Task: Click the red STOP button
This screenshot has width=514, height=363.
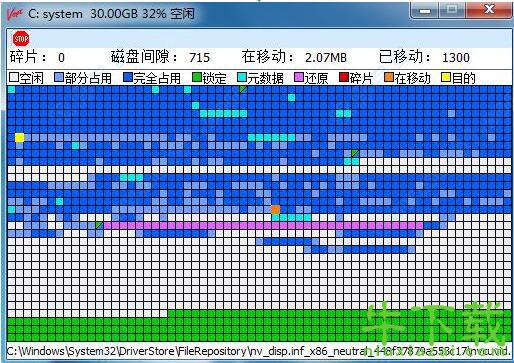Action: coord(21,39)
